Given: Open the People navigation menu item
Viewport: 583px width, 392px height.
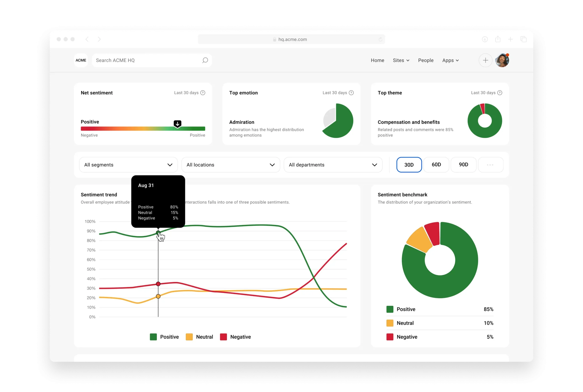Looking at the screenshot, I should [x=426, y=60].
